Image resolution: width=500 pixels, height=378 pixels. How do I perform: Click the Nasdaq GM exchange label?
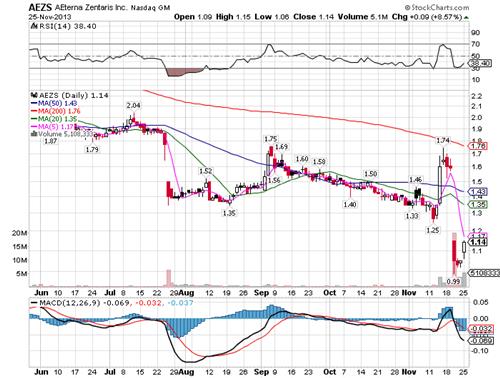(x=150, y=8)
